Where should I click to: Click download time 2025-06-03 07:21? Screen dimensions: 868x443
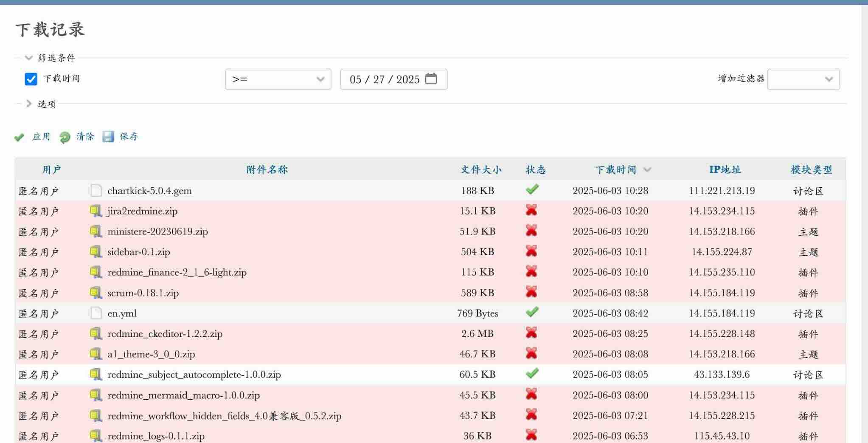tap(610, 416)
